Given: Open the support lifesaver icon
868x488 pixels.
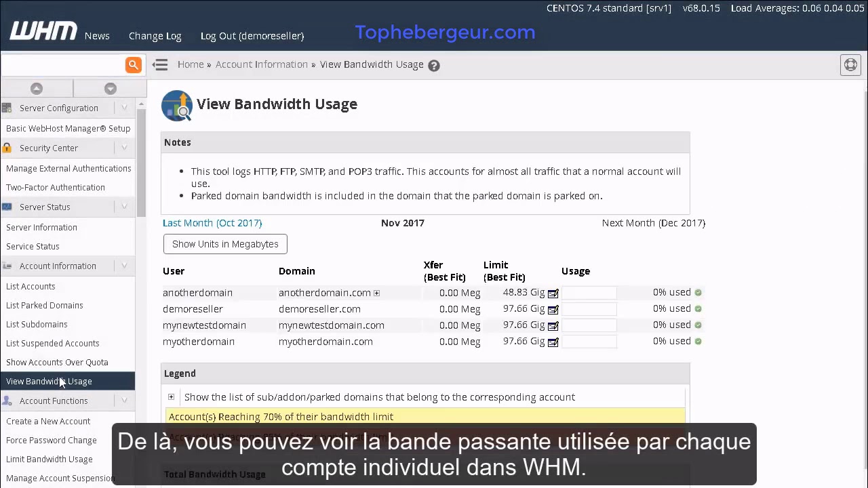Looking at the screenshot, I should click(x=850, y=64).
